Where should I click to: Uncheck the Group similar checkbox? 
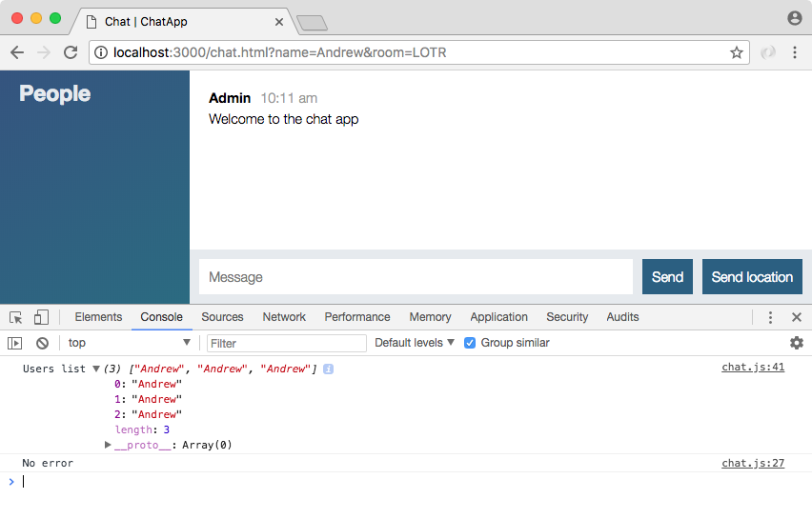pyautogui.click(x=469, y=343)
